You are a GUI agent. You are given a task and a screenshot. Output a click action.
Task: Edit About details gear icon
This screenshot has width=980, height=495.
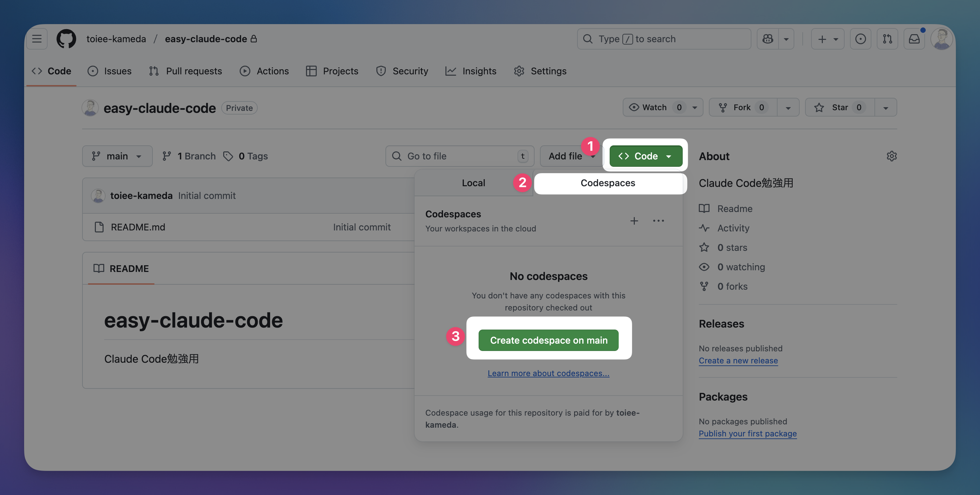(x=892, y=156)
